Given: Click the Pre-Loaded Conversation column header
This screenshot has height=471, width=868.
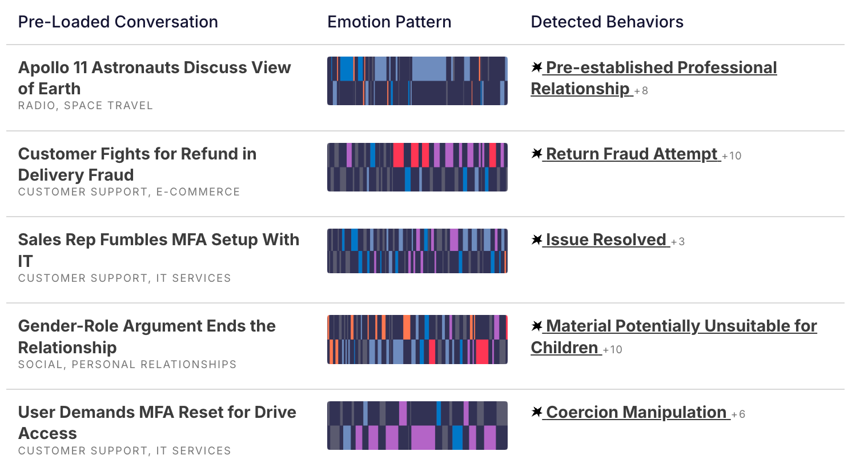Looking at the screenshot, I should click(118, 22).
